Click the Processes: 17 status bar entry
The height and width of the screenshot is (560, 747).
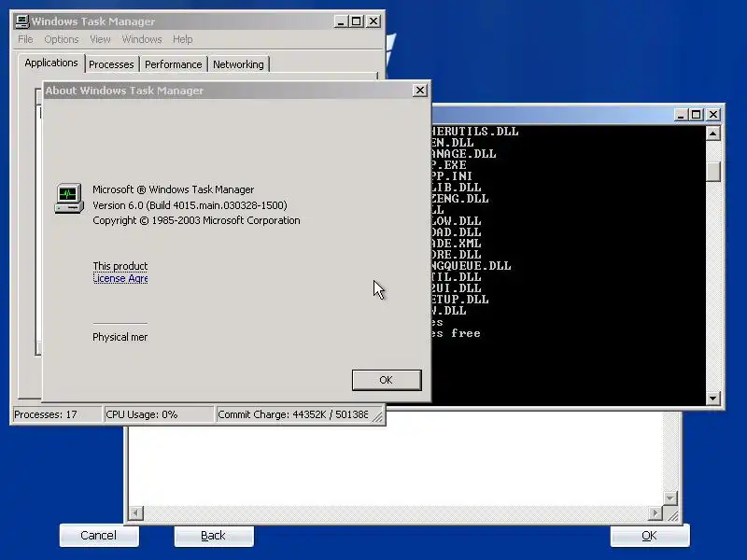point(56,414)
